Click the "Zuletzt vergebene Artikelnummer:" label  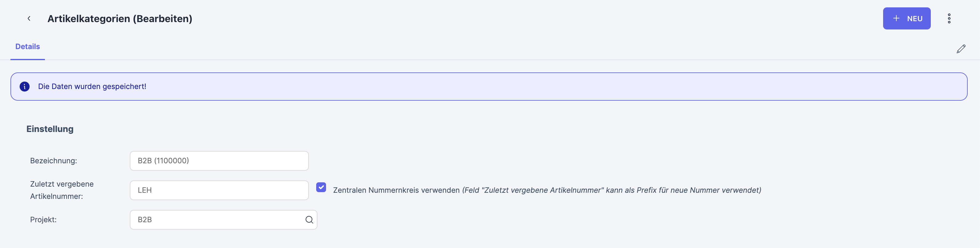click(x=62, y=190)
